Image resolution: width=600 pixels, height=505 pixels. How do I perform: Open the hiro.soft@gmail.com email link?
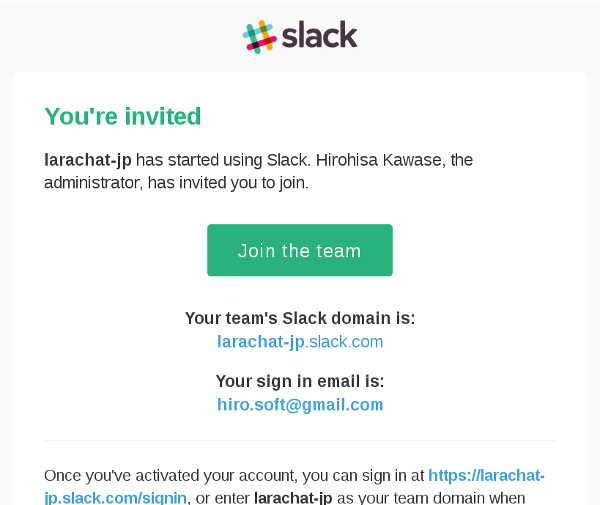(300, 405)
